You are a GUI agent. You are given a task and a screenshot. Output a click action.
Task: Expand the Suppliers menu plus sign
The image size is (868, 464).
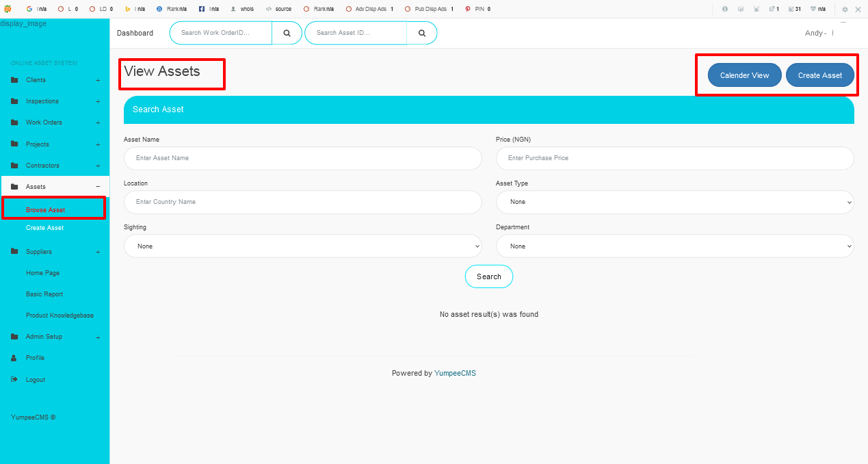point(98,252)
